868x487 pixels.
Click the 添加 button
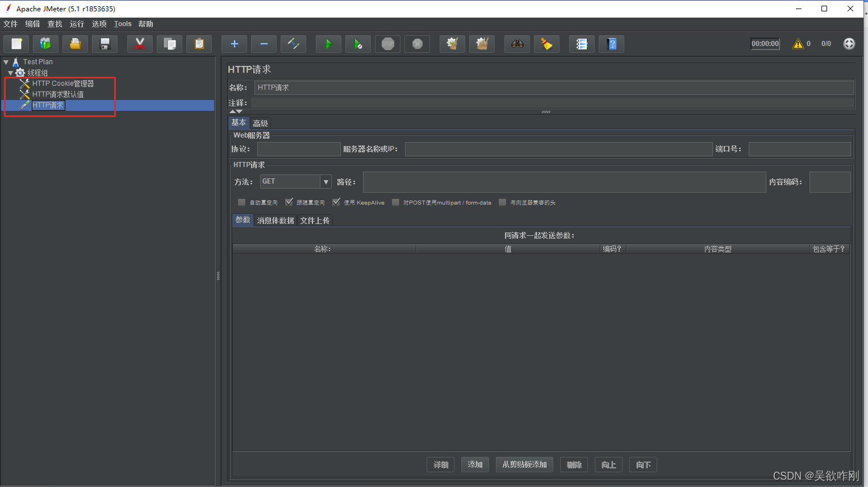[x=475, y=465]
